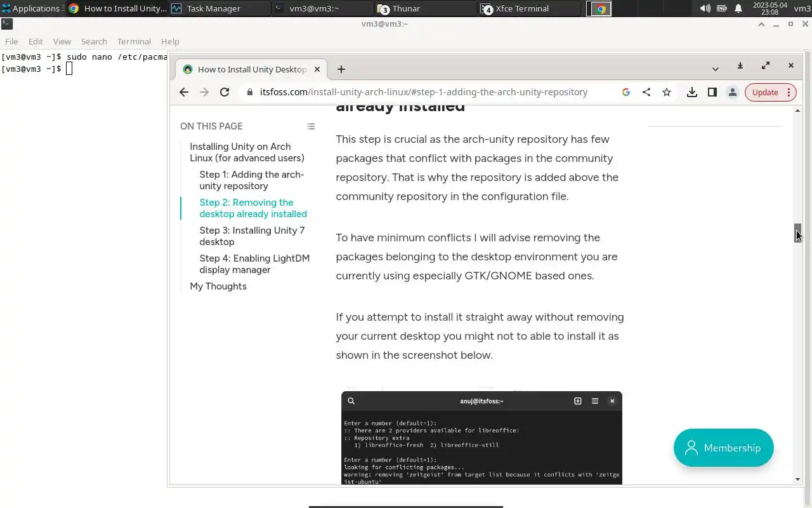This screenshot has height=508, width=812.
Task: Open the notification bell in the panel
Action: [738, 8]
